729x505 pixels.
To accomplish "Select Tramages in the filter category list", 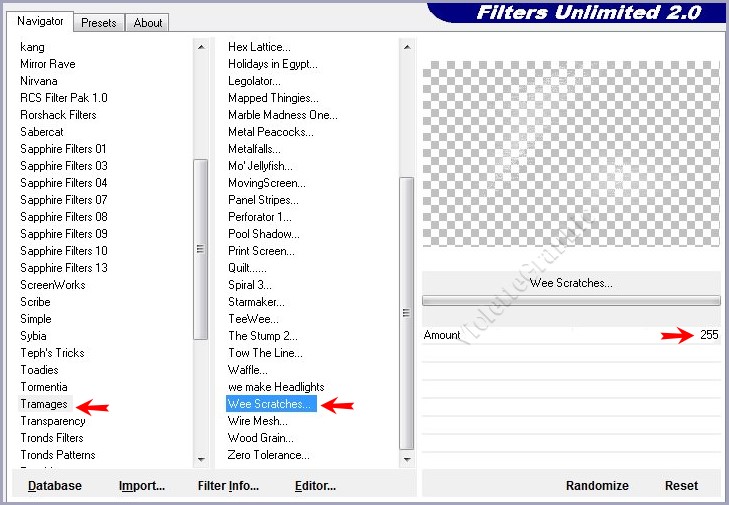I will click(44, 404).
